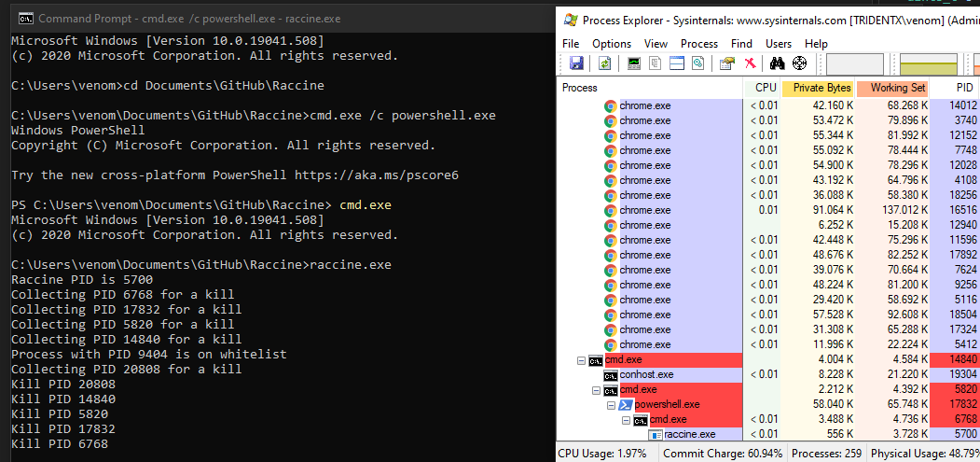Viewport: 980px width, 462px height.
Task: Click the Commit Charge: 60.94% status entry
Action: 723,454
